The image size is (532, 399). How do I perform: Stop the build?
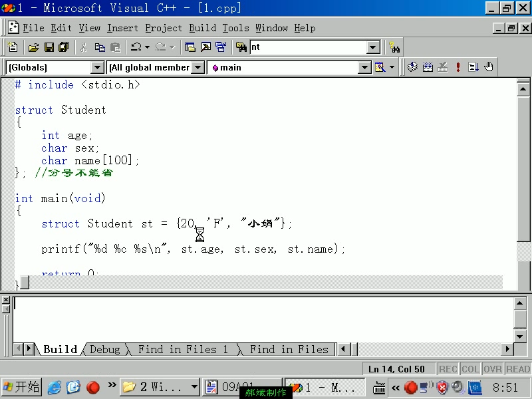[x=443, y=67]
